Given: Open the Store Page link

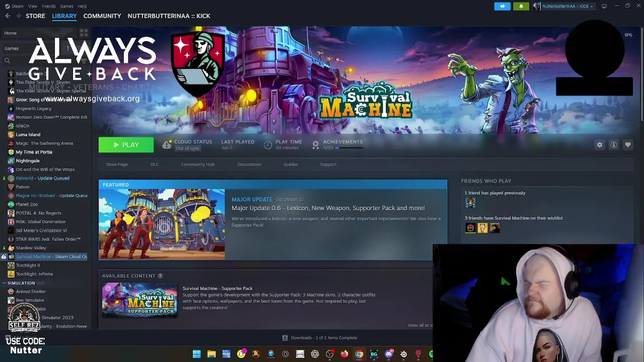Looking at the screenshot, I should coord(117,164).
